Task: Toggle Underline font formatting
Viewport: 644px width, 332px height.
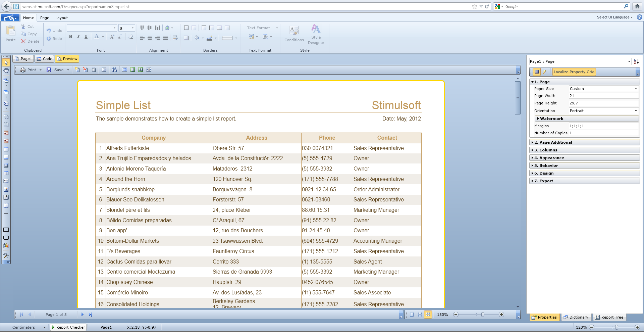Action: point(86,37)
